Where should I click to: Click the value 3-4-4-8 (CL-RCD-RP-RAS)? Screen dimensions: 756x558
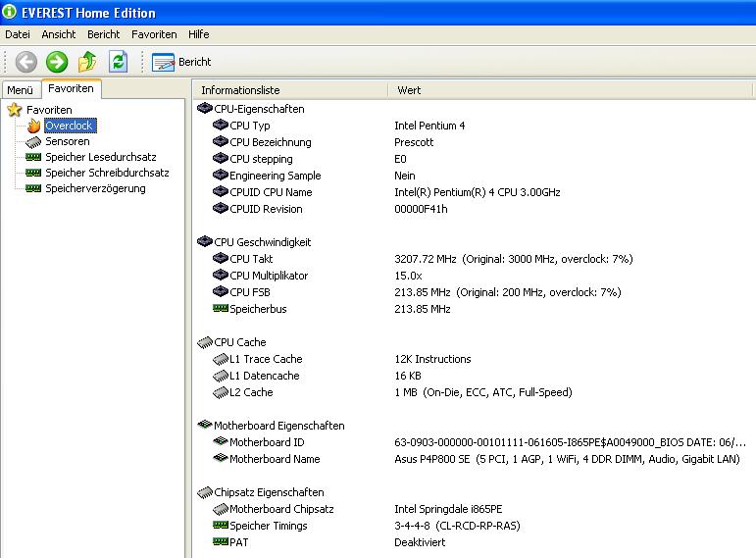pyautogui.click(x=457, y=526)
